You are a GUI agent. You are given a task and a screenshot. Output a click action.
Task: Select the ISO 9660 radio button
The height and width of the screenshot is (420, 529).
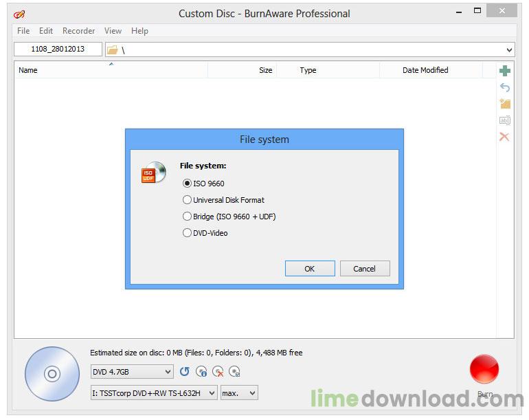point(187,184)
